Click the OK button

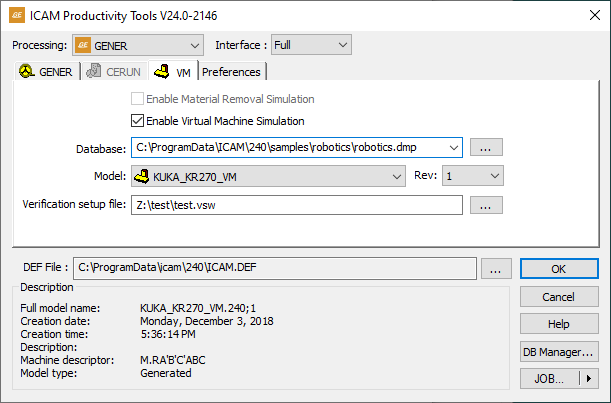point(559,269)
